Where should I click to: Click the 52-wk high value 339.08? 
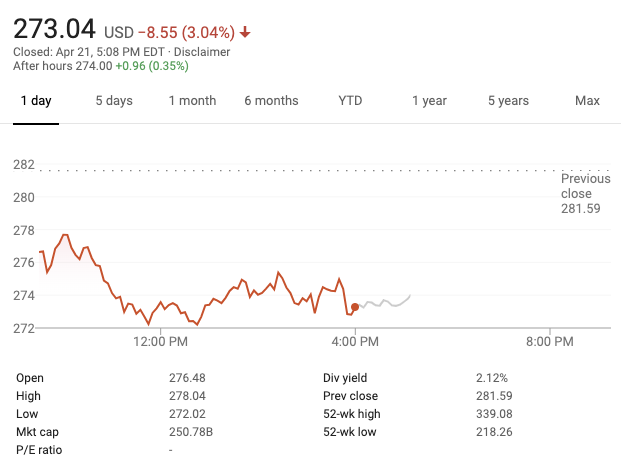pyautogui.click(x=495, y=414)
